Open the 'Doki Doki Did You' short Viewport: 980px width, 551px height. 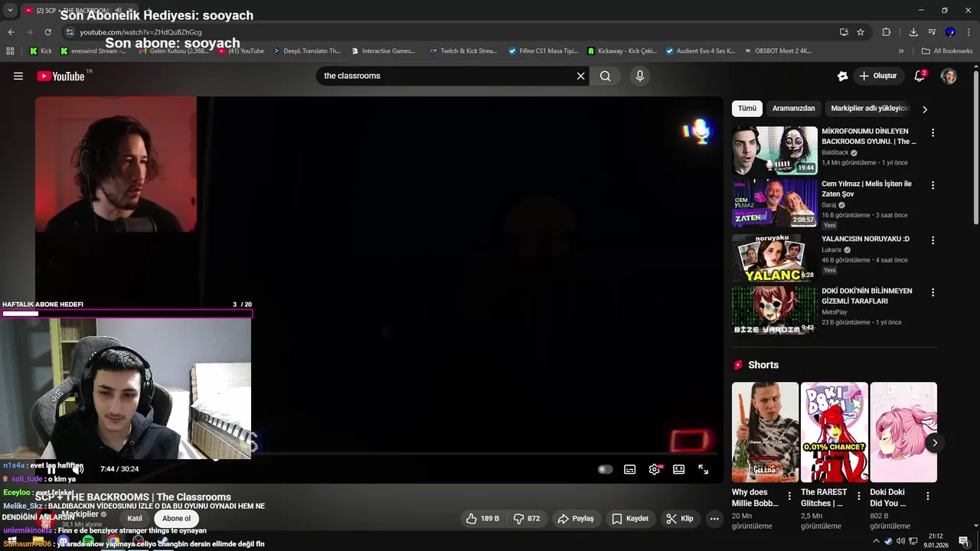pyautogui.click(x=903, y=432)
